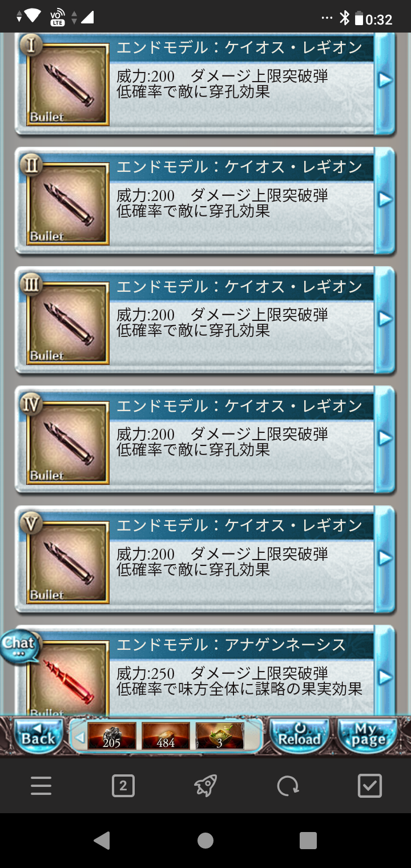
Task: Tap the Android home circle button
Action: tap(205, 840)
